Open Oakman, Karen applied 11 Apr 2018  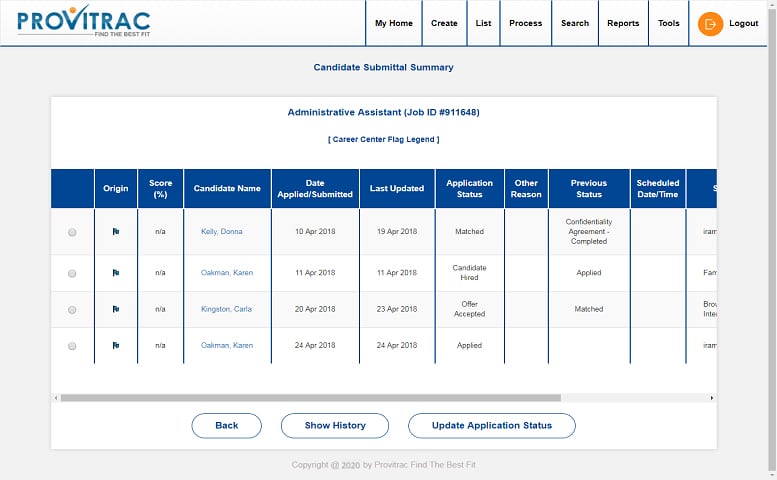[226, 272]
